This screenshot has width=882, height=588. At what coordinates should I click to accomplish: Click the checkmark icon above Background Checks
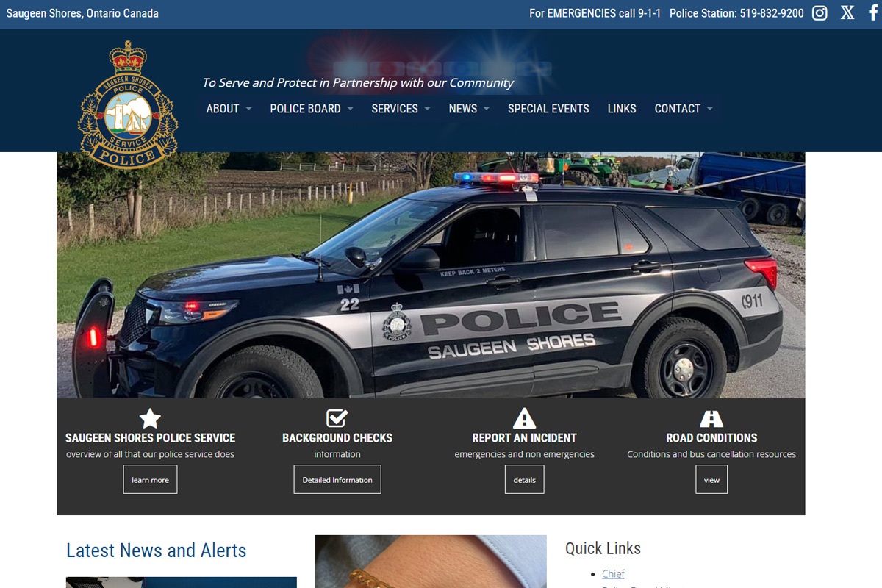(337, 418)
